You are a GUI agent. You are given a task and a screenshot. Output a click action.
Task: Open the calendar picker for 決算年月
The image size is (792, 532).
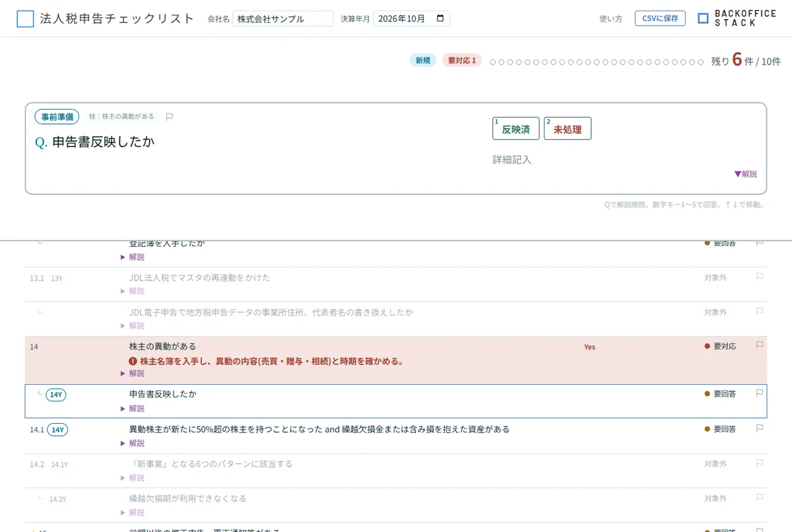click(x=441, y=18)
